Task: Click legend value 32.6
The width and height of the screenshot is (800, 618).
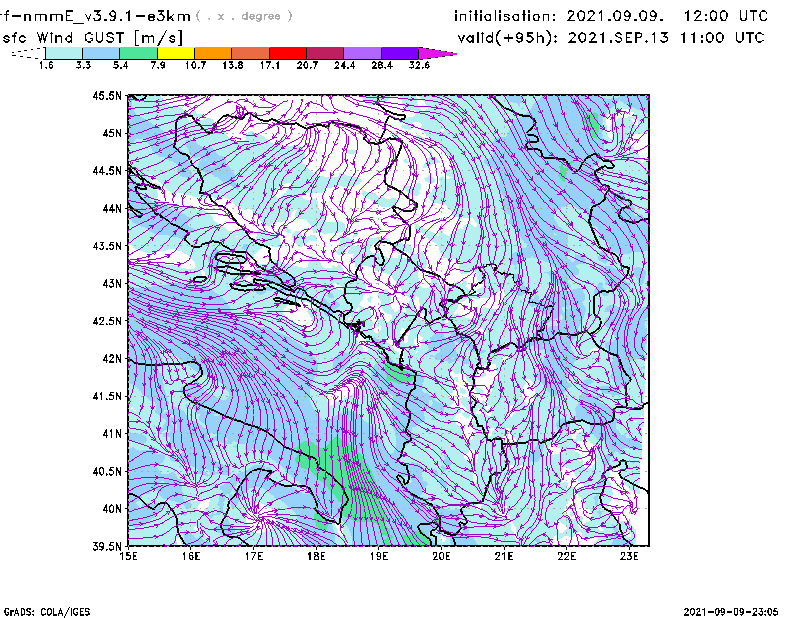Action: click(419, 65)
